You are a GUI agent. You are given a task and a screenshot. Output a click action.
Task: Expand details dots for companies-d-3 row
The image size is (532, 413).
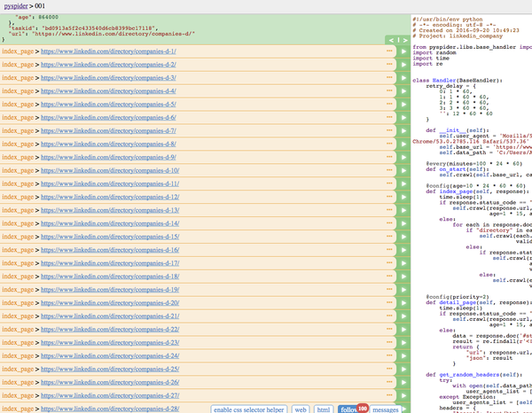pyautogui.click(x=389, y=77)
